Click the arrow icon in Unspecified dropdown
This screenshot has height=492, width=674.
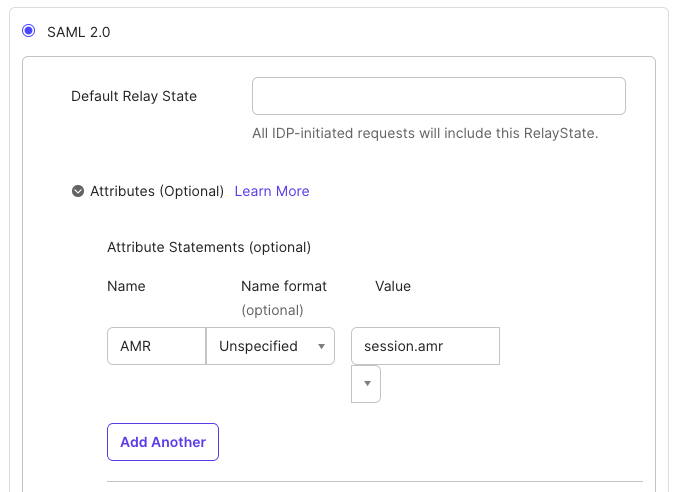[x=321, y=347]
